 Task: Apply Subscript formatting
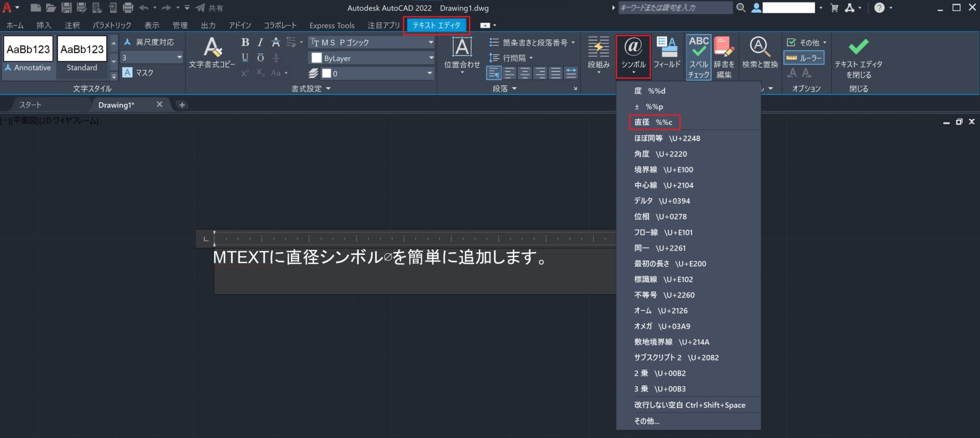260,73
